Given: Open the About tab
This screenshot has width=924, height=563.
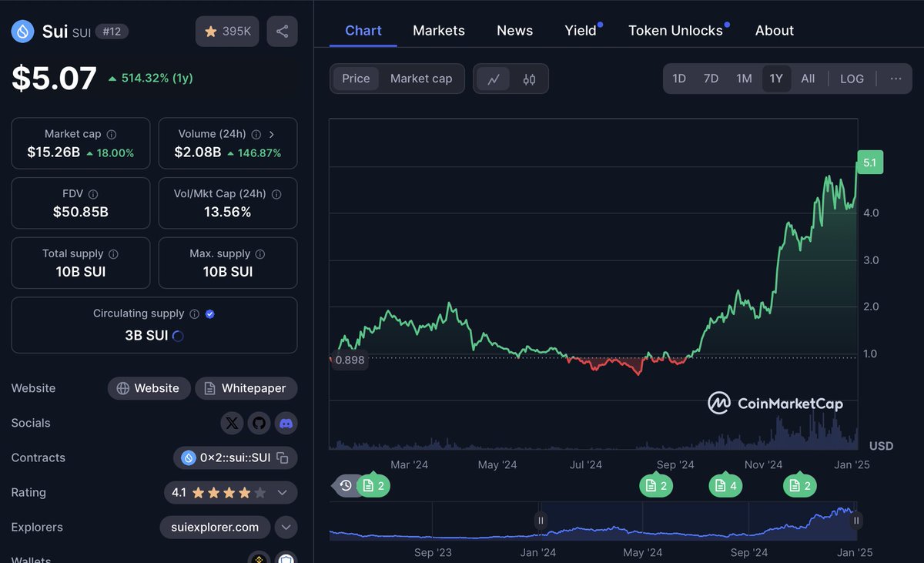Looking at the screenshot, I should coord(775,31).
